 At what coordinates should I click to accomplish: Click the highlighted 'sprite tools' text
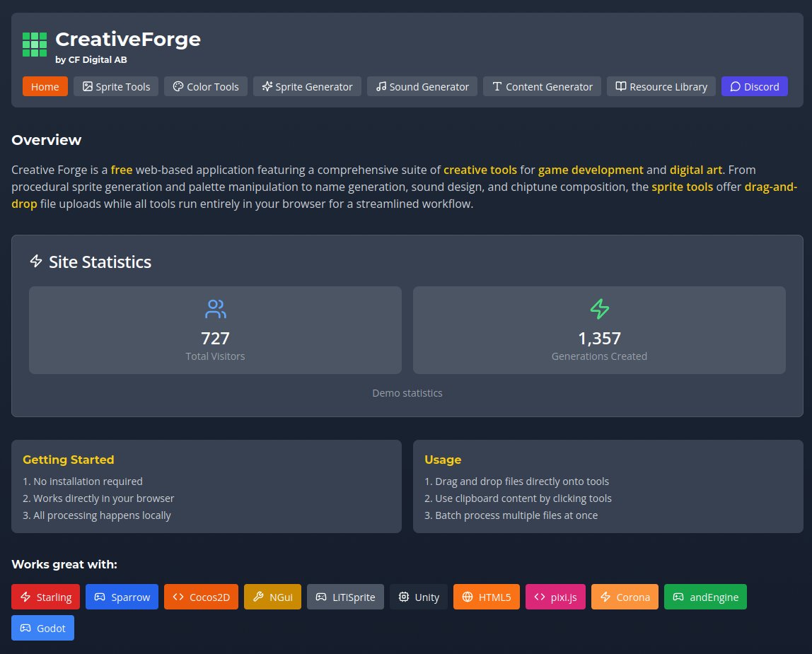(x=682, y=187)
